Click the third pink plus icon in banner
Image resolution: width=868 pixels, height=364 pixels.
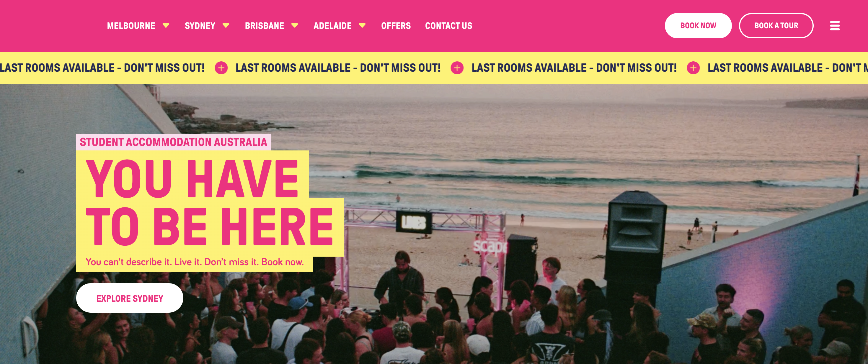click(693, 68)
